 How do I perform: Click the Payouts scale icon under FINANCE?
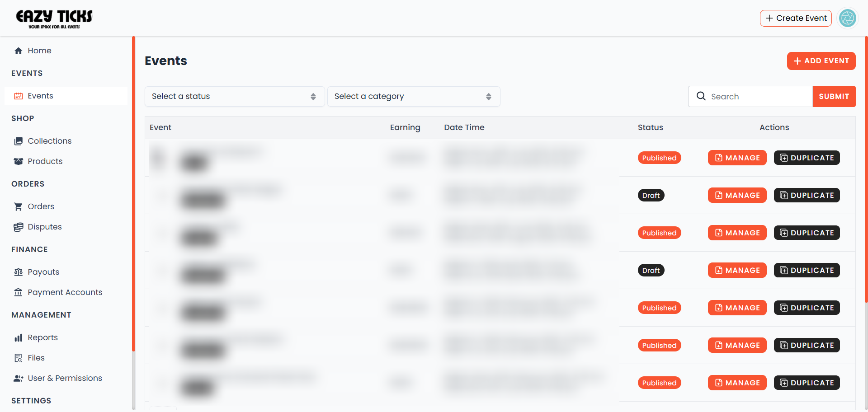click(18, 272)
